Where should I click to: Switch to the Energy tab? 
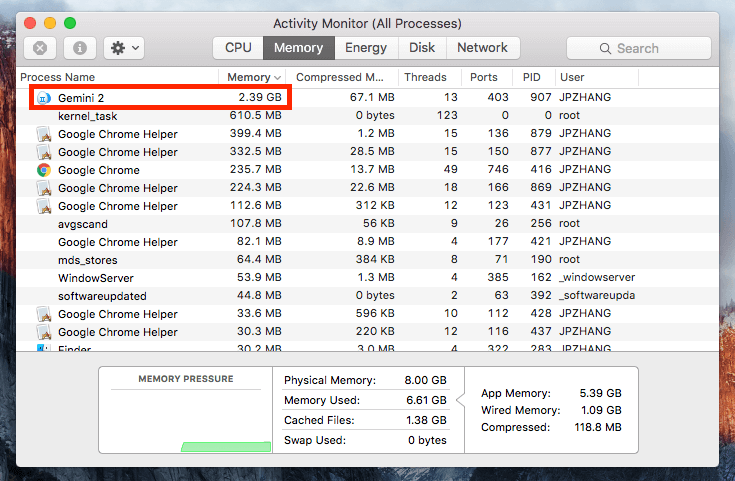click(x=366, y=48)
